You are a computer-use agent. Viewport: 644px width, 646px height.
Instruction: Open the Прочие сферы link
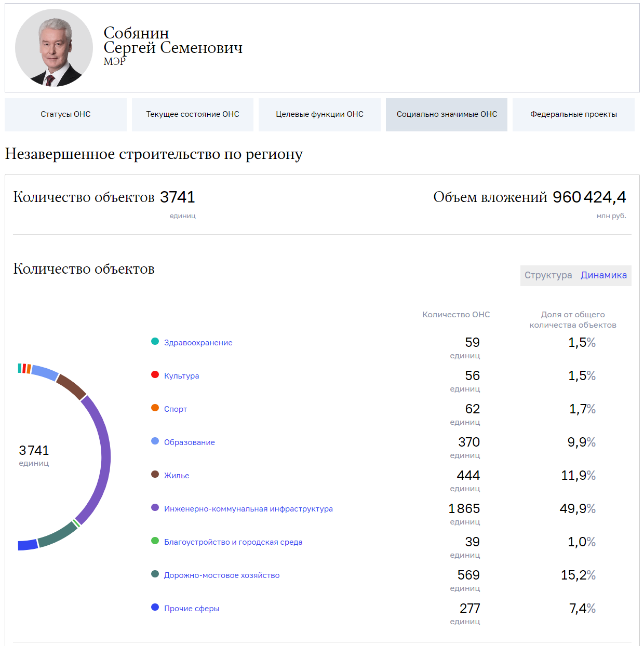(191, 609)
